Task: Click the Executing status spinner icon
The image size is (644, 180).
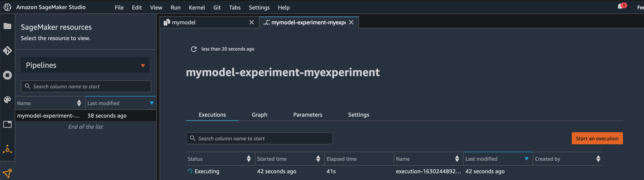Action: pyautogui.click(x=190, y=171)
